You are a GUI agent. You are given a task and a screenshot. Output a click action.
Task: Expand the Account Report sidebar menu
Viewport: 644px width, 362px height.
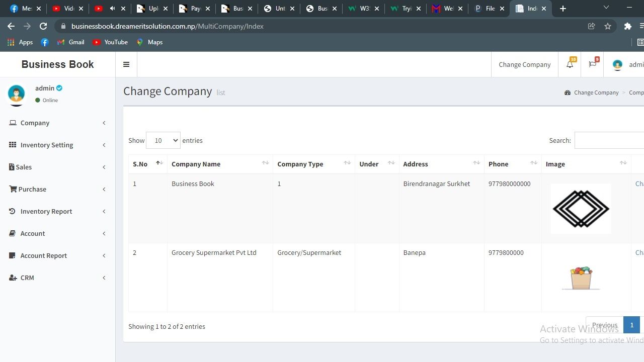[x=44, y=255]
